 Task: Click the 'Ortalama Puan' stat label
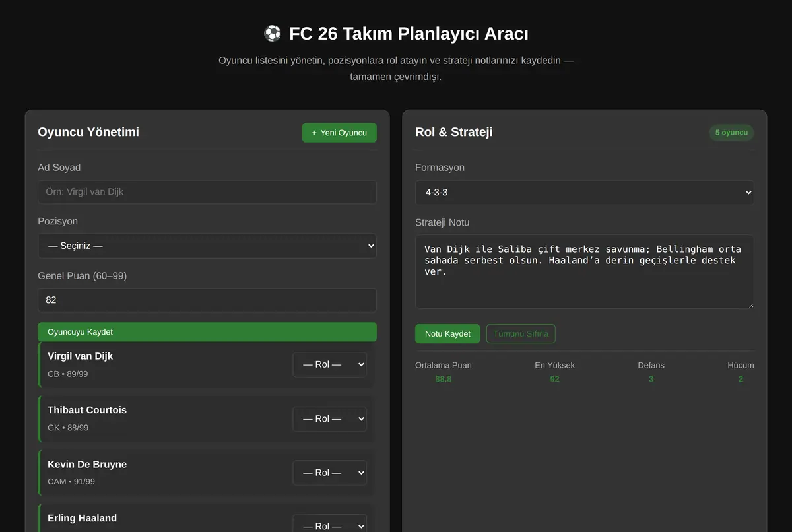click(444, 365)
